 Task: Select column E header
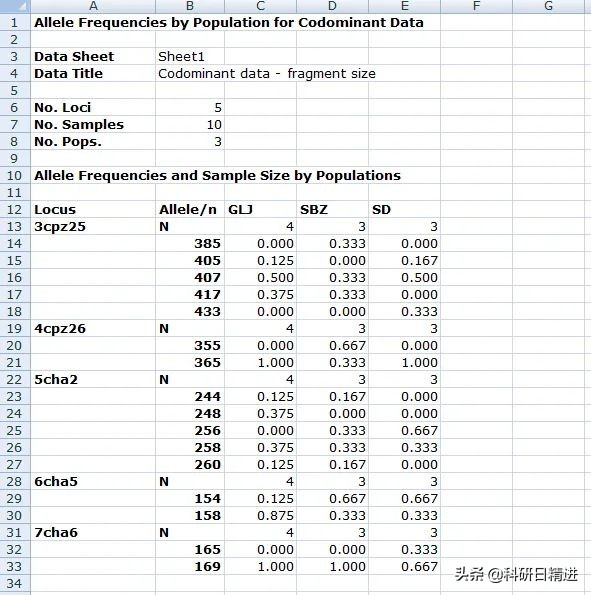point(405,6)
